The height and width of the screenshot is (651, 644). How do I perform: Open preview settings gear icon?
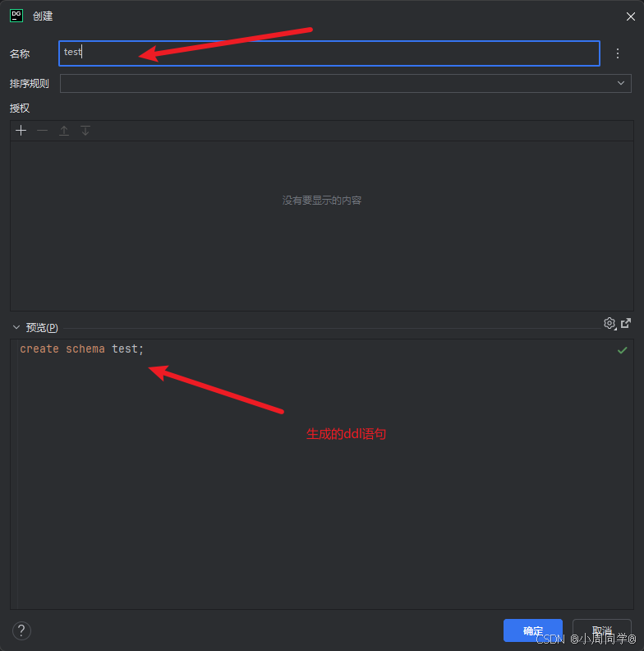(609, 323)
